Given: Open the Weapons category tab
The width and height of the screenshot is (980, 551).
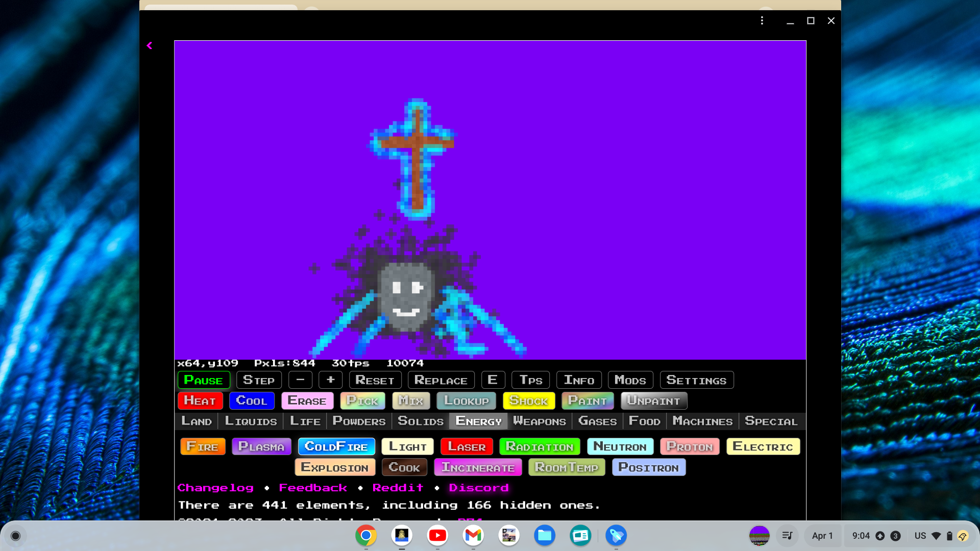Looking at the screenshot, I should [540, 421].
